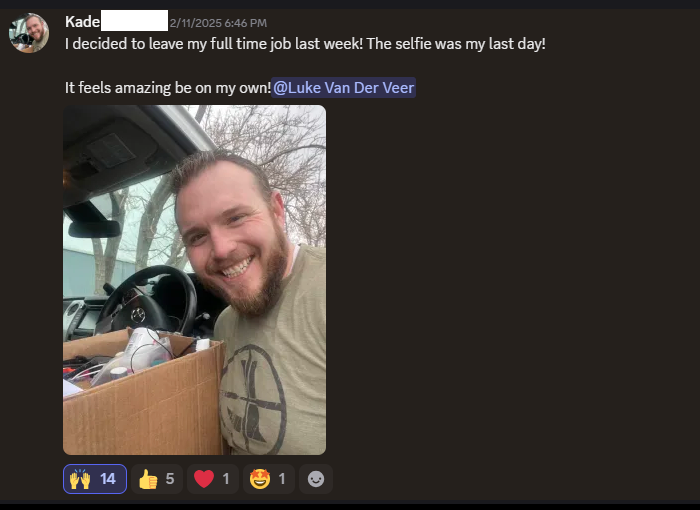700x510 pixels.
Task: Add the star-struck face reaction
Action: [x=269, y=479]
